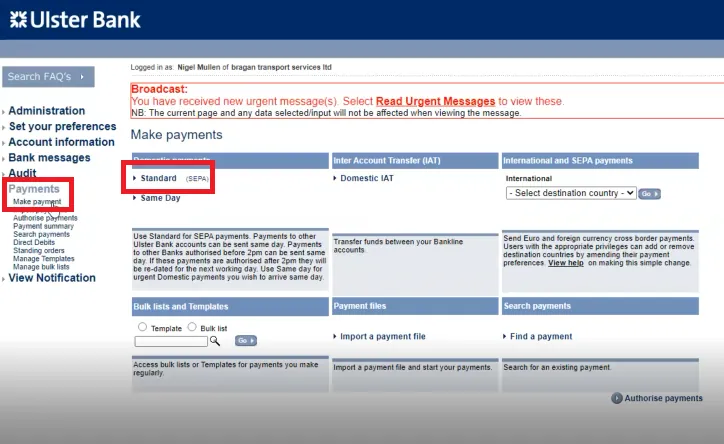The width and height of the screenshot is (724, 444).
Task: Choose Same Day domestic payment
Action: [x=160, y=198]
